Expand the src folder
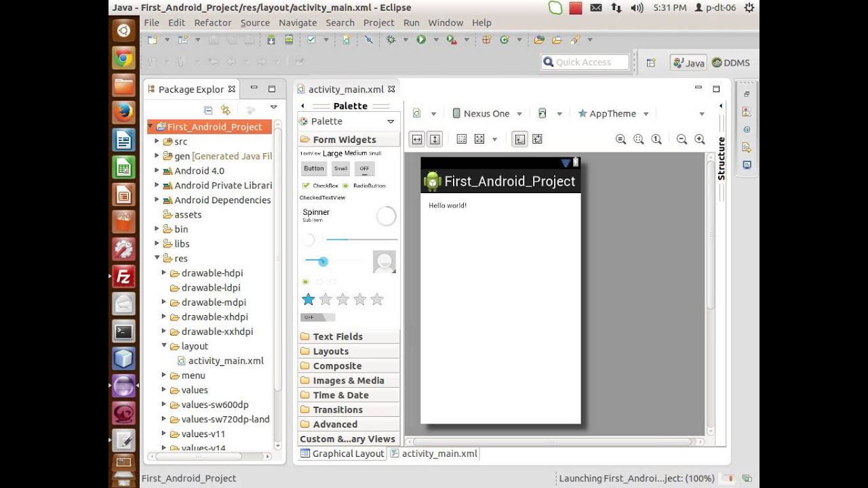Viewport: 868px width, 488px height. point(157,142)
